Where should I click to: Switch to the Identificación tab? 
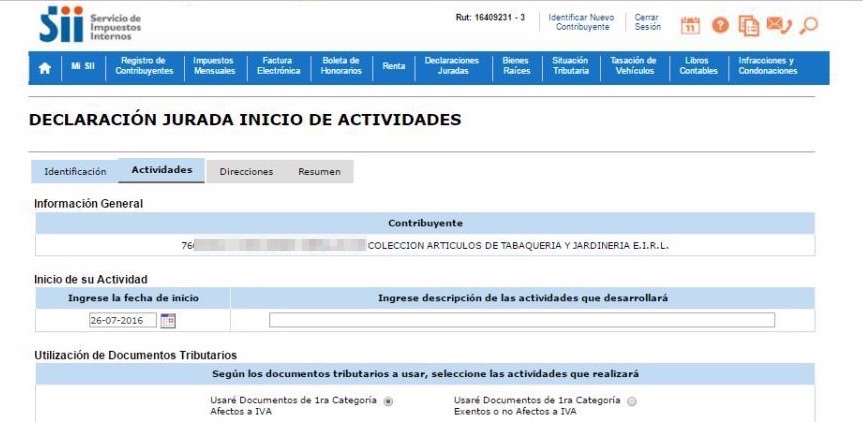pyautogui.click(x=75, y=172)
